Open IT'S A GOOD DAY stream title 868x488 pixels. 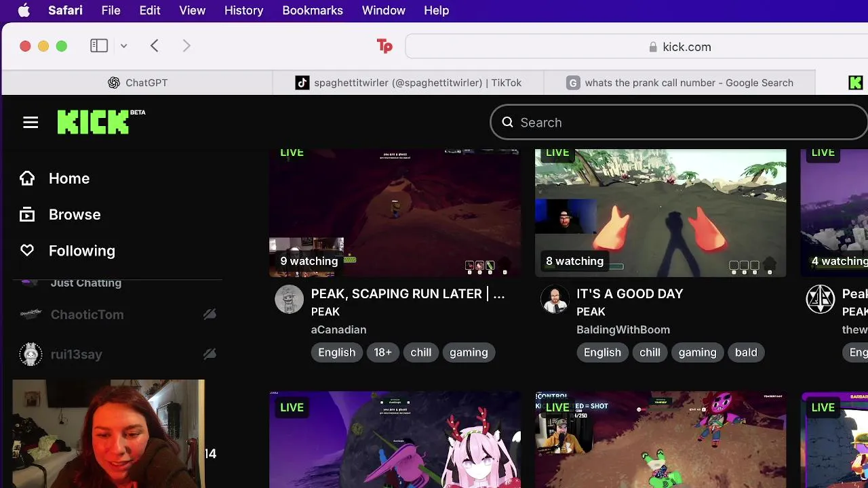[630, 293]
